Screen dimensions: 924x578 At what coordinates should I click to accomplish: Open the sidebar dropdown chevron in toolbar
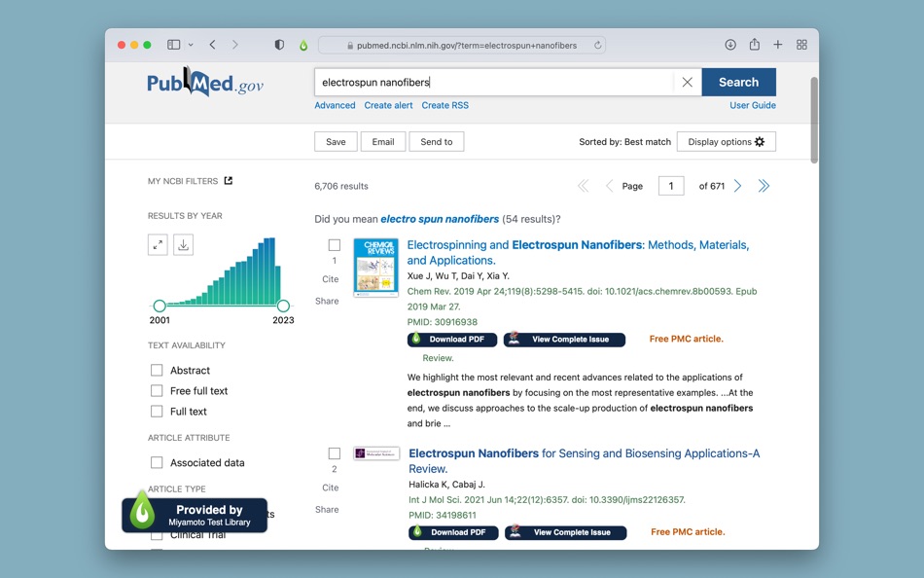click(x=191, y=45)
